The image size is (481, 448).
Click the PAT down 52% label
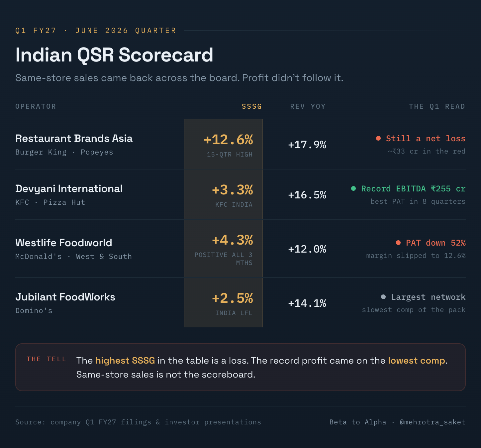click(435, 243)
